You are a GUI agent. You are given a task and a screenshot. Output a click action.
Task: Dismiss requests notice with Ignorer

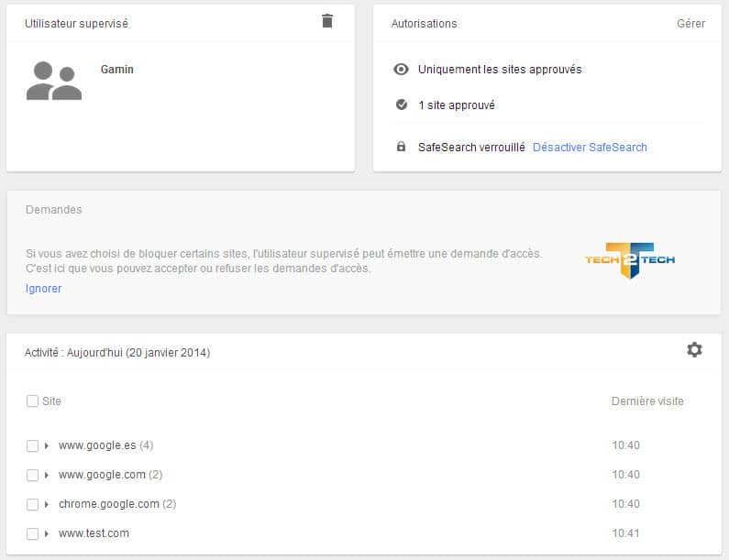pos(43,289)
